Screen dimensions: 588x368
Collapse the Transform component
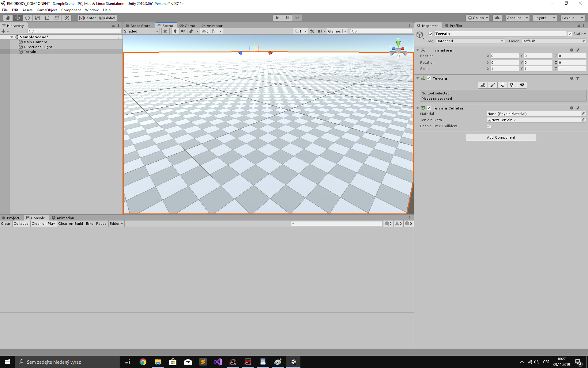click(418, 50)
